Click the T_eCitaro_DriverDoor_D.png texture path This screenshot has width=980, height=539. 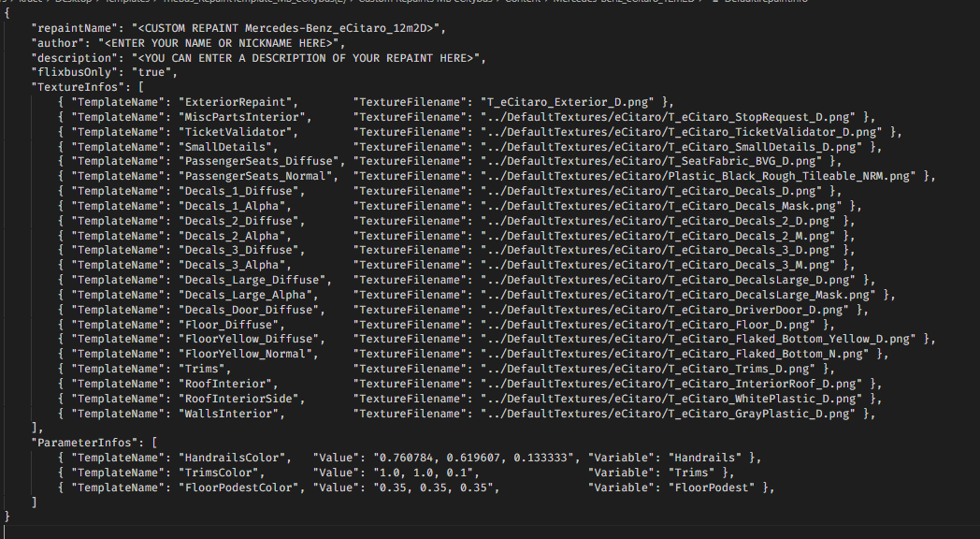[666, 310]
